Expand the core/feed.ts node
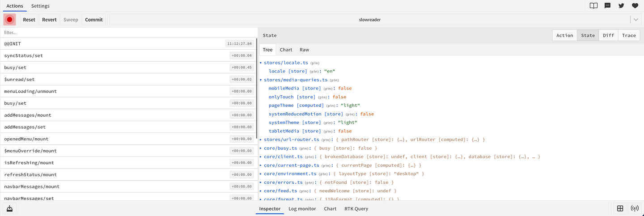Viewport: 644px width, 216px height. pos(261,191)
